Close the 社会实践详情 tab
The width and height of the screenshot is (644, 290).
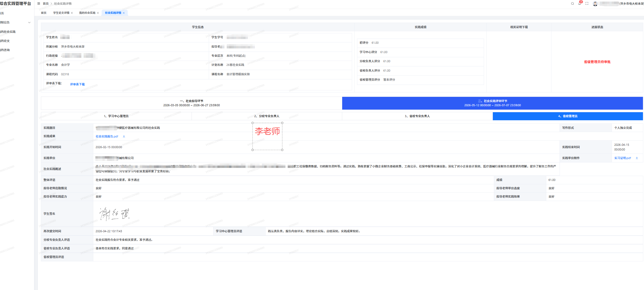click(x=124, y=13)
